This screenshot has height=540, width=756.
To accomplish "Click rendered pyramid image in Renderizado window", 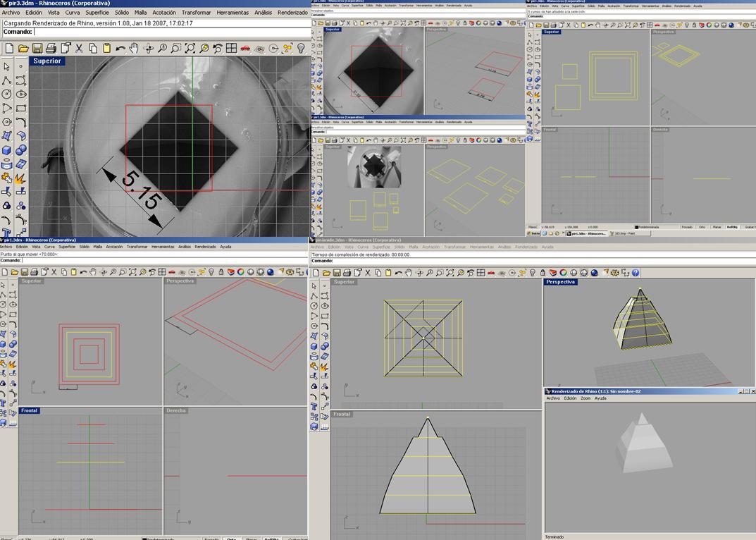I will tap(644, 443).
